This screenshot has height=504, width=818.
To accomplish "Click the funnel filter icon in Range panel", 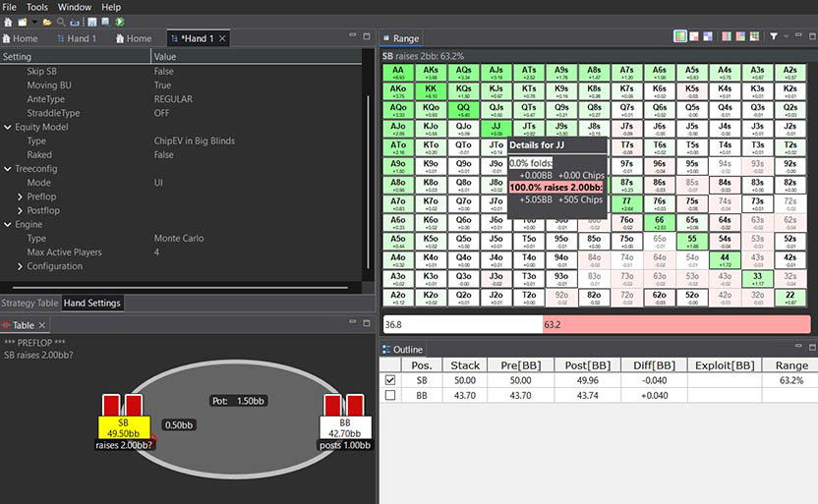I will tap(774, 36).
